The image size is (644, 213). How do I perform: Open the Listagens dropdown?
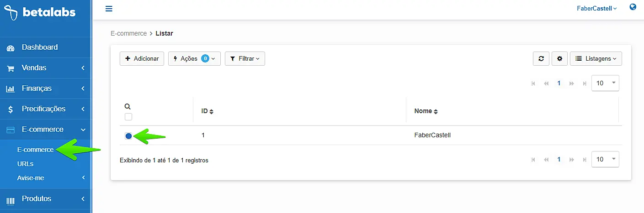[x=596, y=58]
